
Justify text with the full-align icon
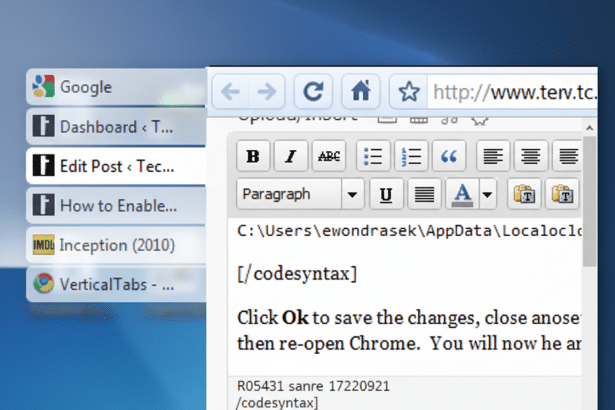pyautogui.click(x=424, y=194)
